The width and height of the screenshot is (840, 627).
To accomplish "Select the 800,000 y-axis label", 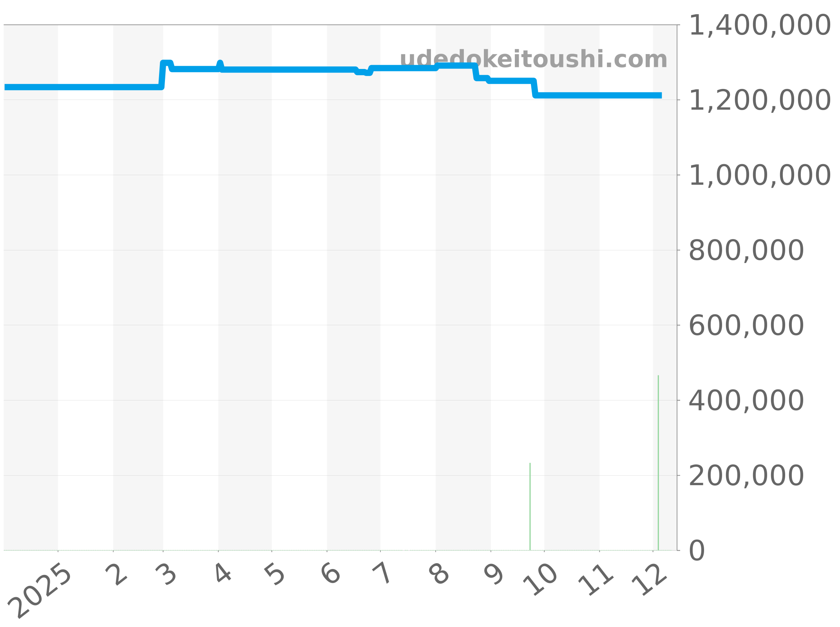I will click(x=746, y=250).
